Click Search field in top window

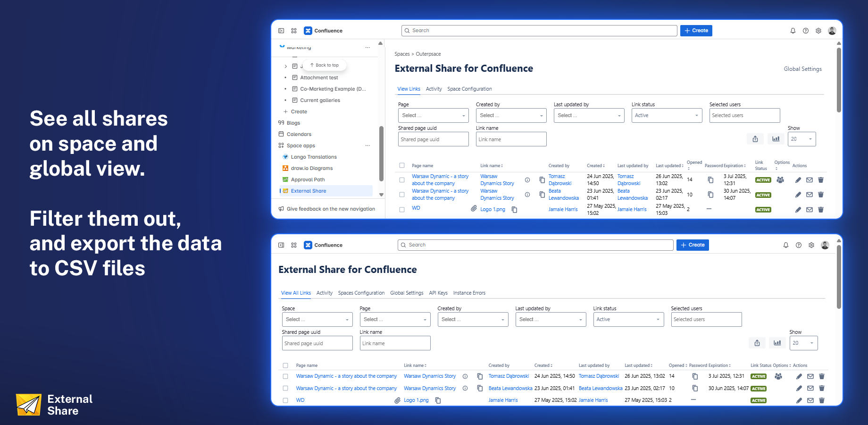(x=539, y=31)
